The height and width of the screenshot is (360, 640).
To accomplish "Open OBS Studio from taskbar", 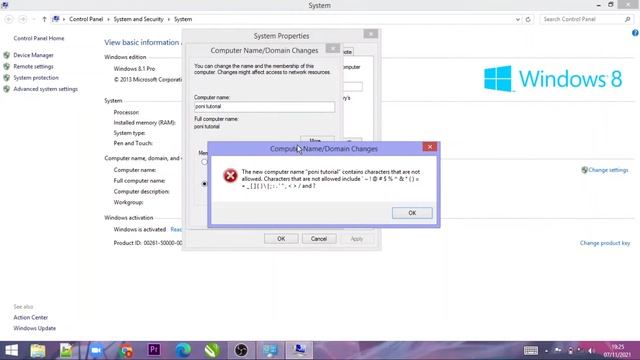I will (241, 351).
